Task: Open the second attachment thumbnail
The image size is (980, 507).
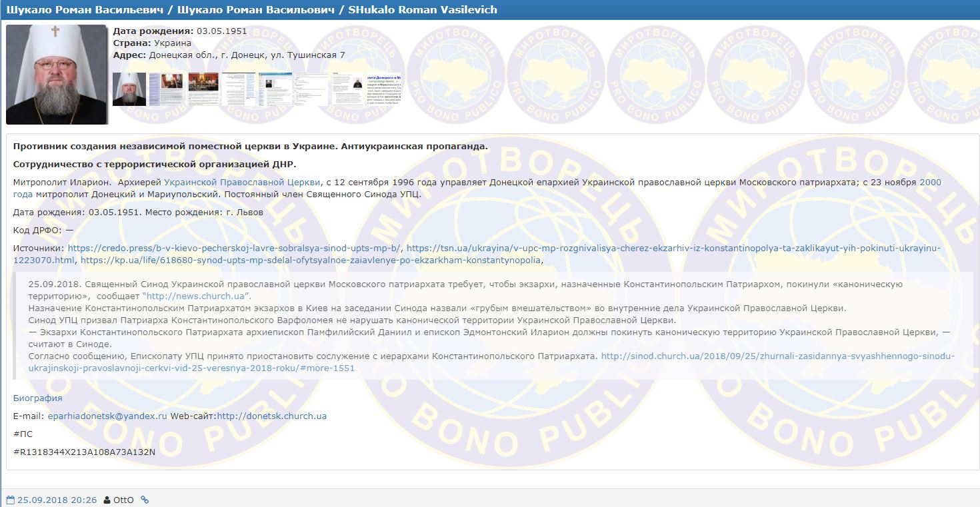Action: [167, 89]
